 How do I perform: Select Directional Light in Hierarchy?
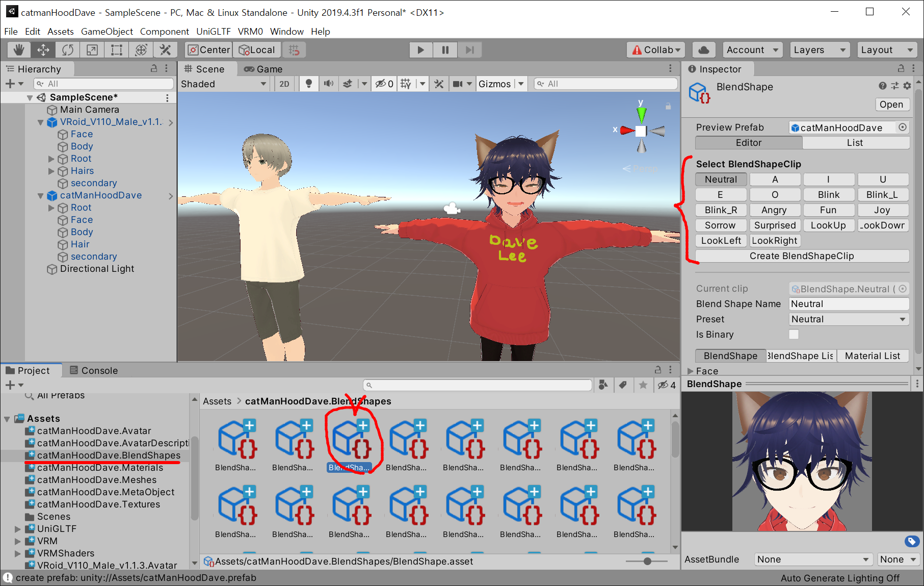pyautogui.click(x=97, y=269)
